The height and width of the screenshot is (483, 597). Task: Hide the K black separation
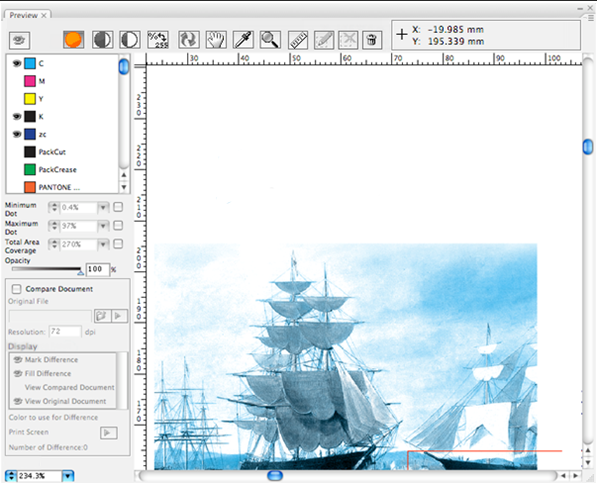(17, 116)
